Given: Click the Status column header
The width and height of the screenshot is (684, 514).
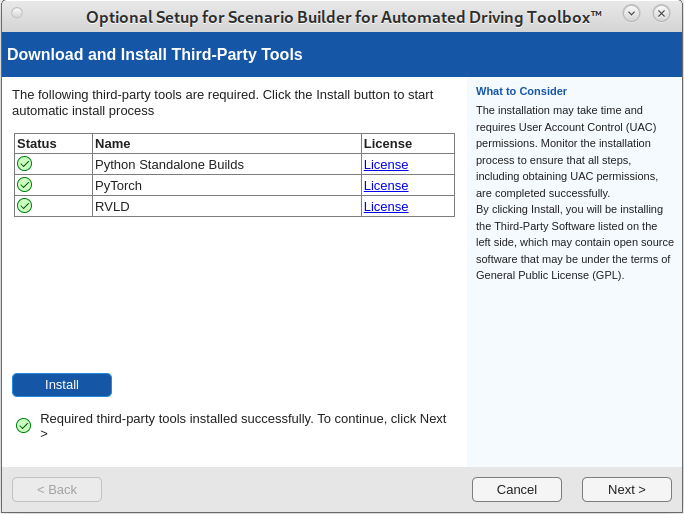Looking at the screenshot, I should [37, 143].
